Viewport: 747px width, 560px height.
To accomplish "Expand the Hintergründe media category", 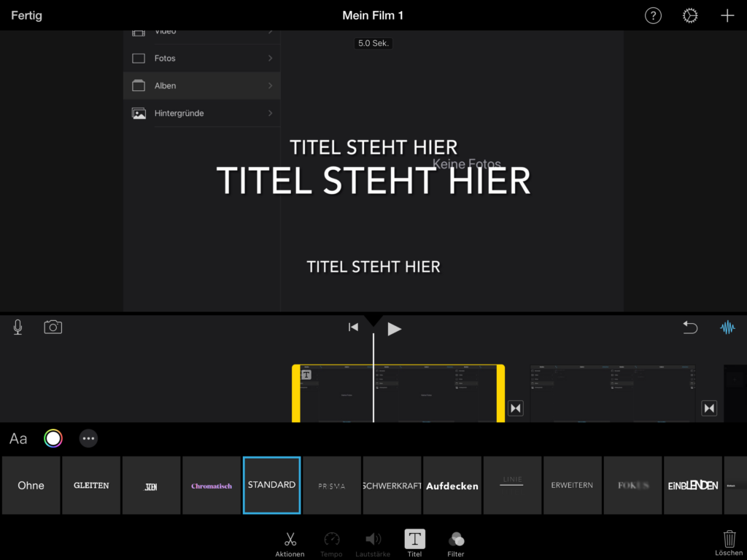I will pos(202,114).
